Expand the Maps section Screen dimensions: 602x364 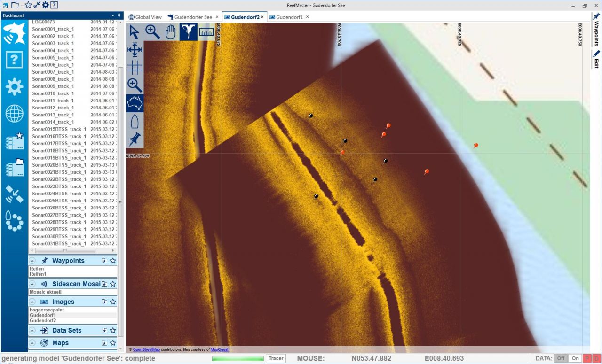point(32,343)
